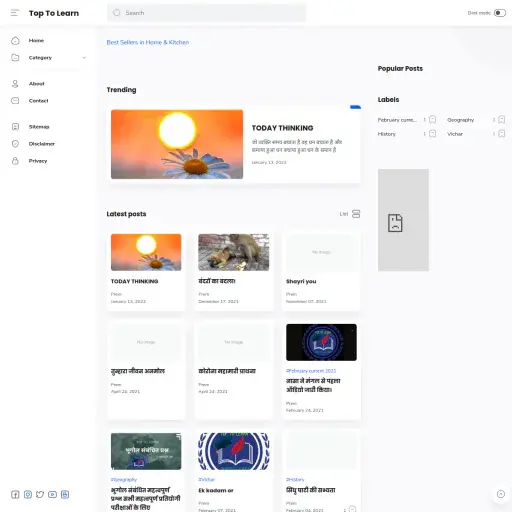Open the Twitter bird icon
Viewport: 512px width, 512px height.
click(x=40, y=494)
